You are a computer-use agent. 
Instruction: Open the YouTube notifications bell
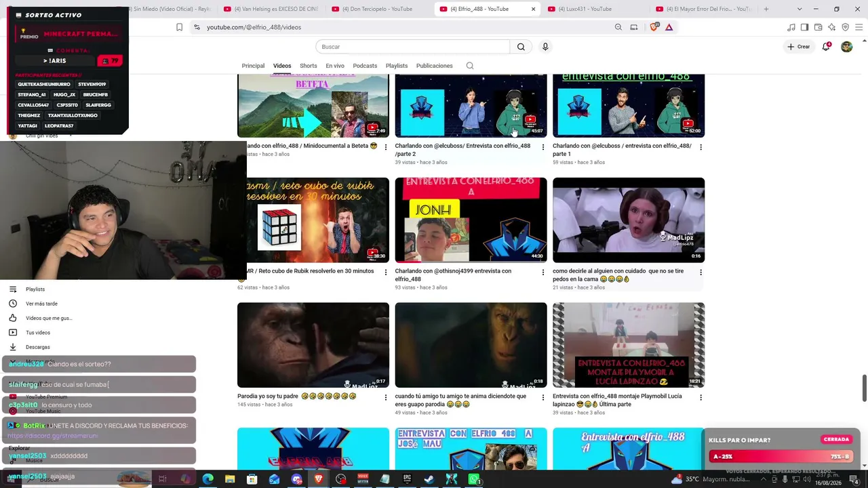click(826, 47)
